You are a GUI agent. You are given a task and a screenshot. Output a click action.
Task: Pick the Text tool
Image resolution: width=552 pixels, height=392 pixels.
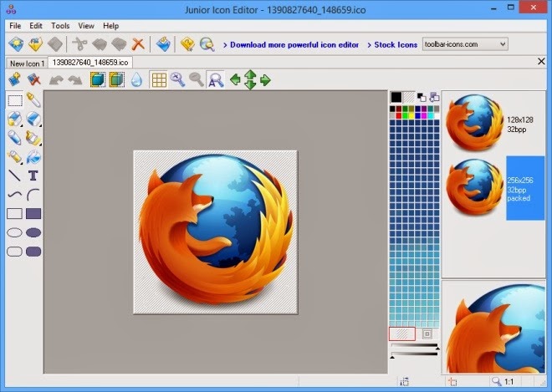33,176
